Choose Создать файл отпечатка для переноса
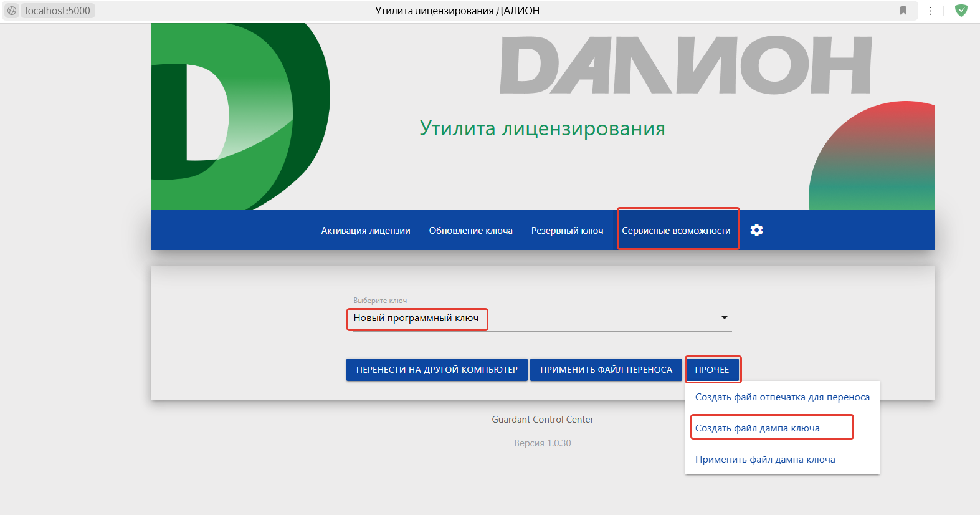The image size is (980, 515). coord(783,397)
